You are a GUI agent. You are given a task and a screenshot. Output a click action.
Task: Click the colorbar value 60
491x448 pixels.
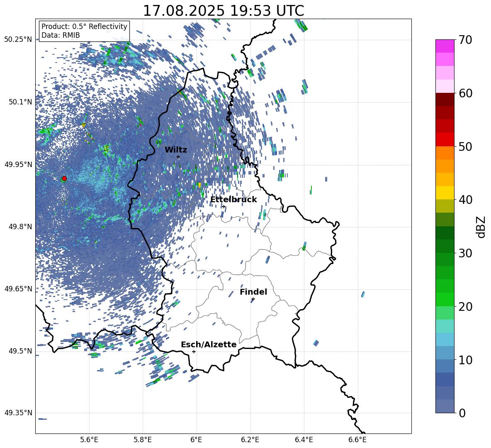pos(465,93)
